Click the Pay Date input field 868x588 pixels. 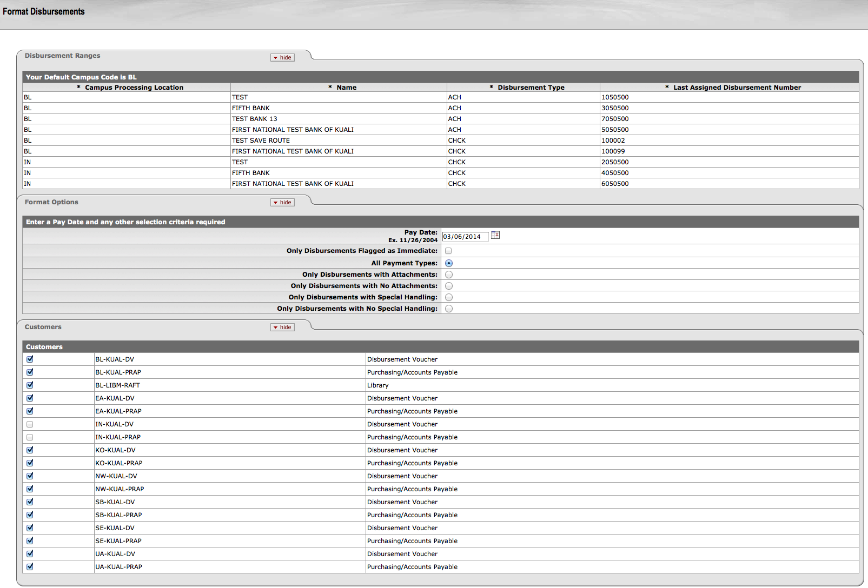[x=465, y=237]
